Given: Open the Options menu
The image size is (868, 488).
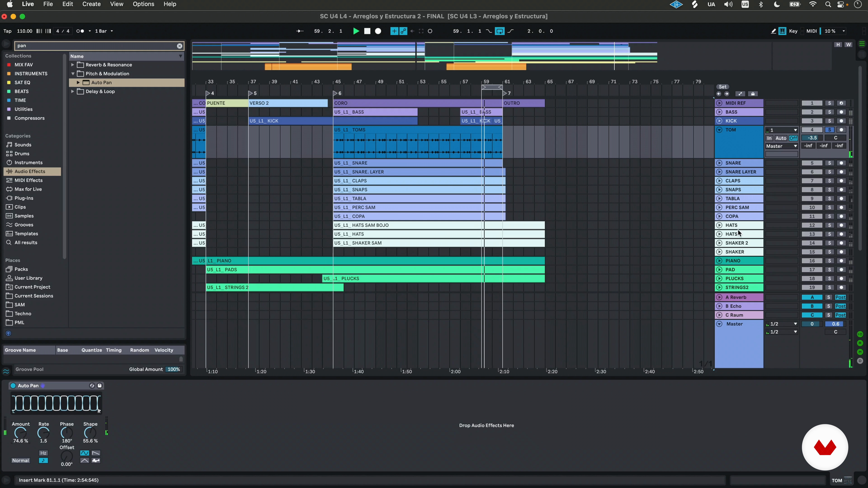Looking at the screenshot, I should pyautogui.click(x=143, y=4).
